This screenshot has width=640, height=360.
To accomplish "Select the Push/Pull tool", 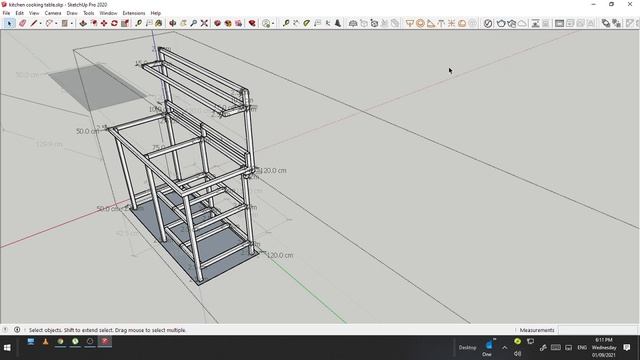I will 83,23.
